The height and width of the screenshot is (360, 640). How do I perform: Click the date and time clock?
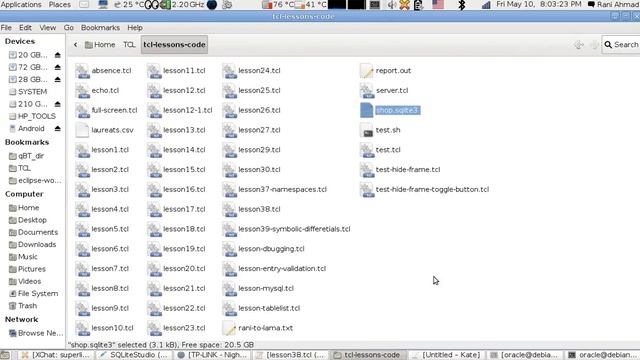(x=539, y=4)
